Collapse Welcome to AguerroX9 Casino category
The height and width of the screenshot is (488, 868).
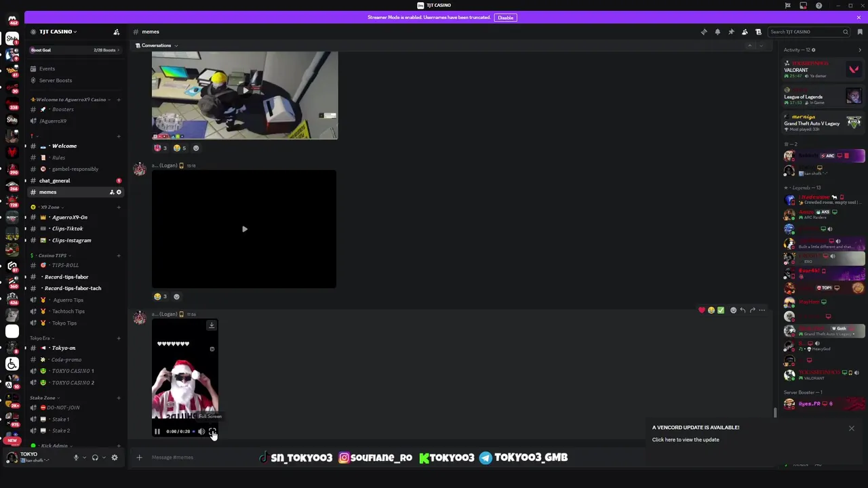pos(69,100)
